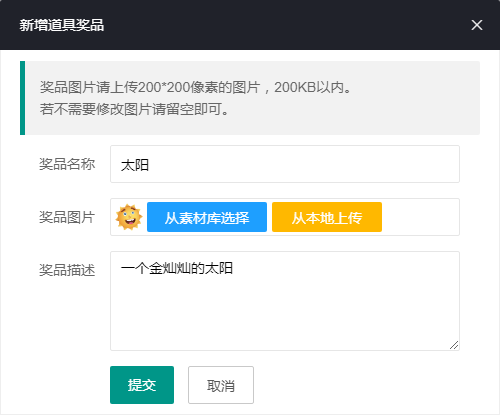Submit the form with 提交 button

coord(142,385)
